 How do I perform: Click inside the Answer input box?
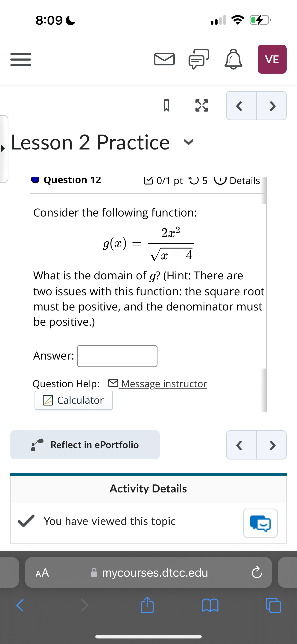pyautogui.click(x=117, y=356)
